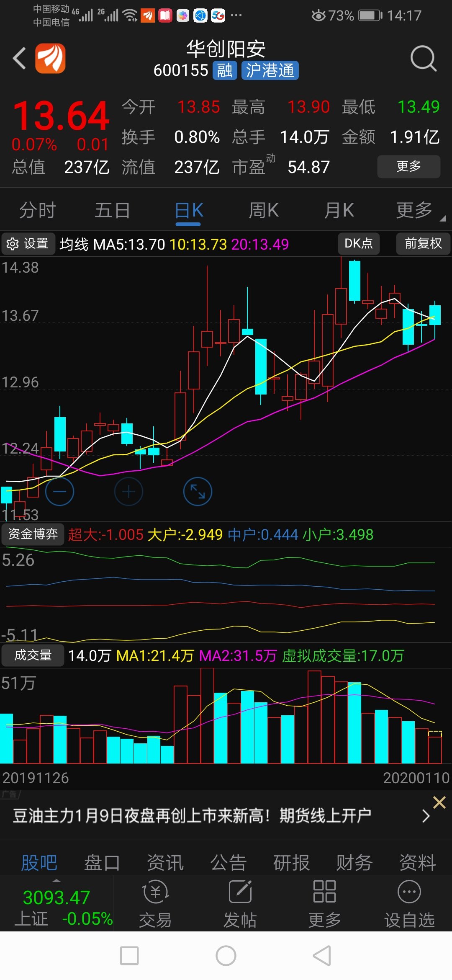The width and height of the screenshot is (452, 980).
Task: Switch to the 分时 tab
Action: [x=38, y=210]
